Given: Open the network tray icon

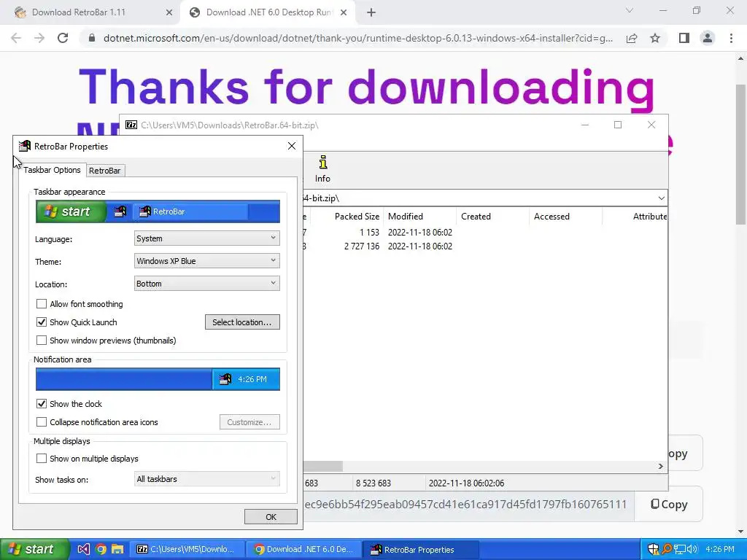Looking at the screenshot, I should click(679, 549).
